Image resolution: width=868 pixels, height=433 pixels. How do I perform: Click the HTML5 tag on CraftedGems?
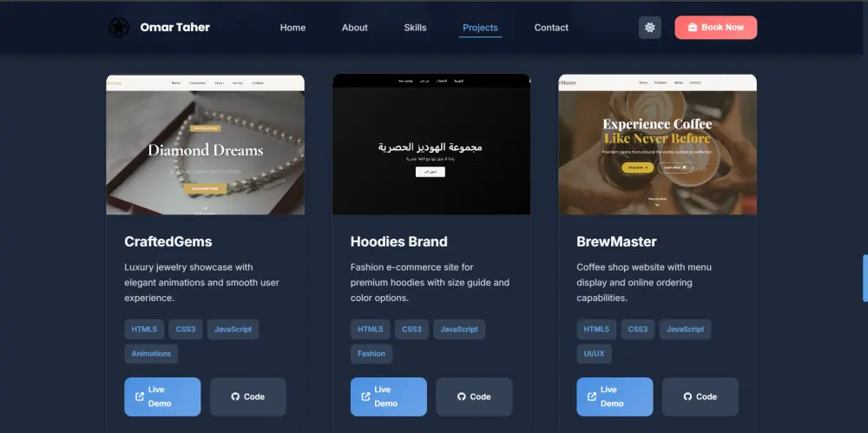click(x=144, y=330)
